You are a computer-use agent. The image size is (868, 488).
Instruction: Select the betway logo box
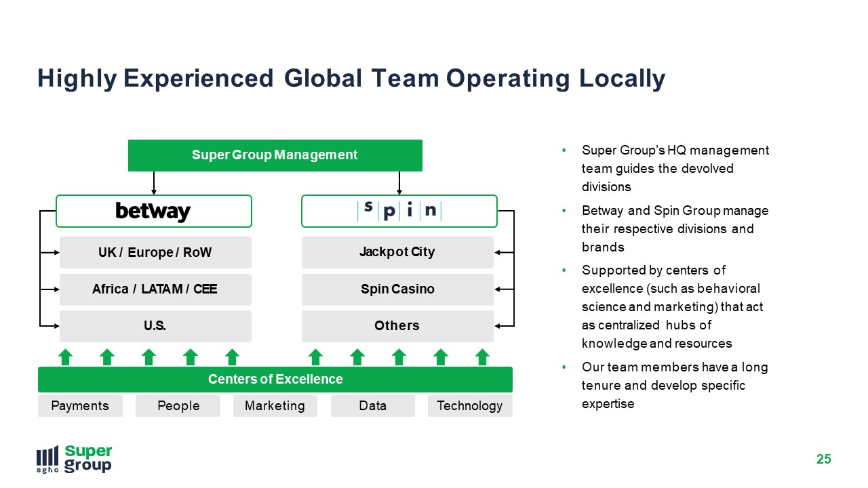(x=153, y=211)
